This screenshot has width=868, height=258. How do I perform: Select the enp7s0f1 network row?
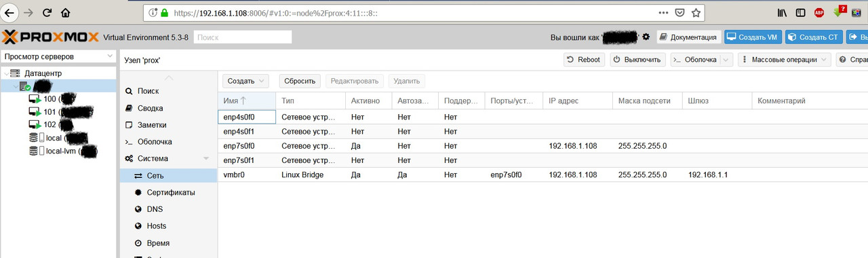542,160
